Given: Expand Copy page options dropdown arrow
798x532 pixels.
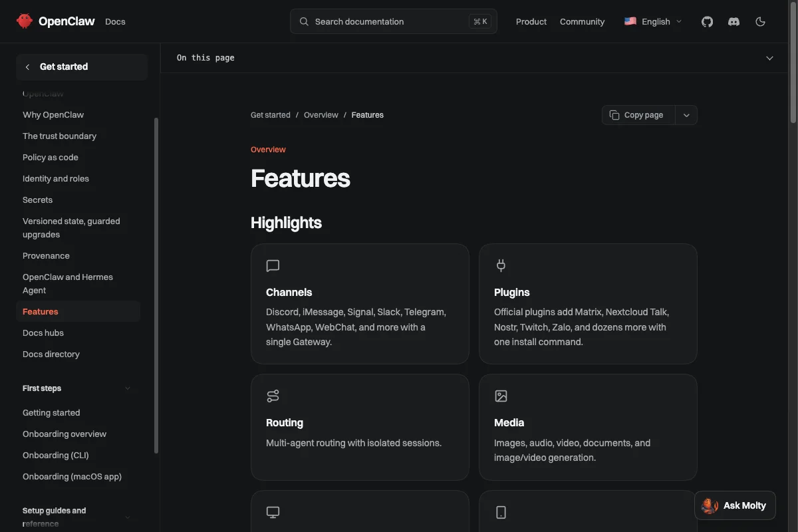Looking at the screenshot, I should (x=686, y=115).
